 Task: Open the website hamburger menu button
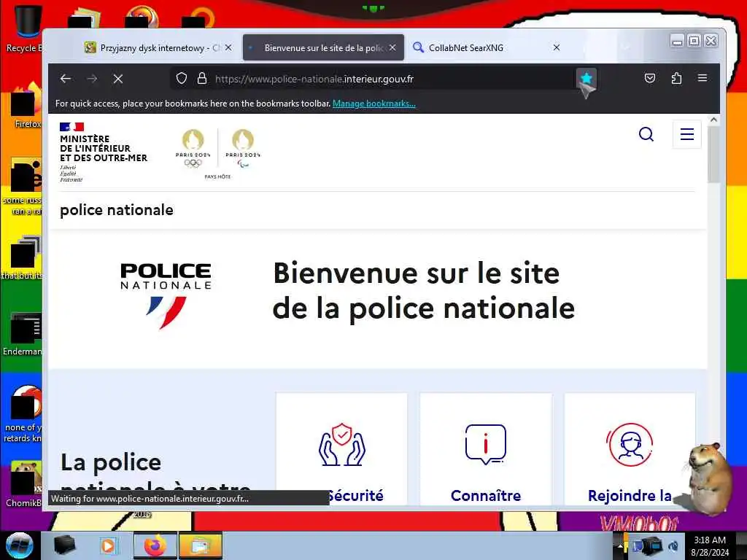pos(686,134)
